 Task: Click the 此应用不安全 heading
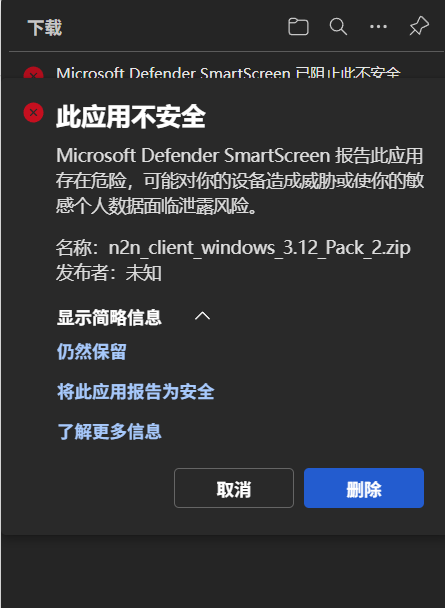[x=131, y=116]
